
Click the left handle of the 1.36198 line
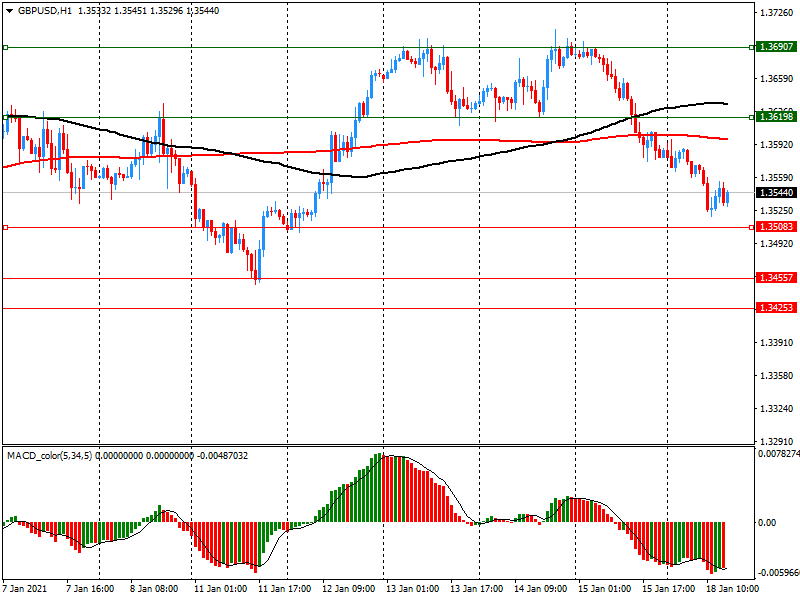tap(5, 117)
